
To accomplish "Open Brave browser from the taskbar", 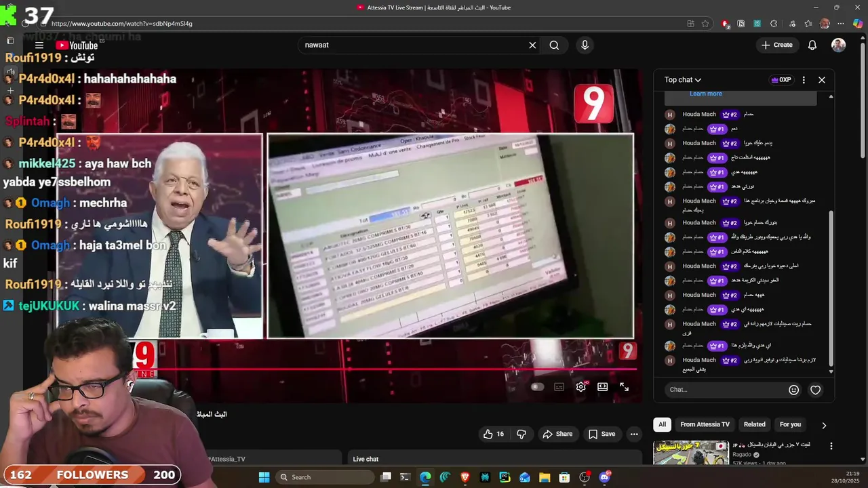I will [x=465, y=477].
